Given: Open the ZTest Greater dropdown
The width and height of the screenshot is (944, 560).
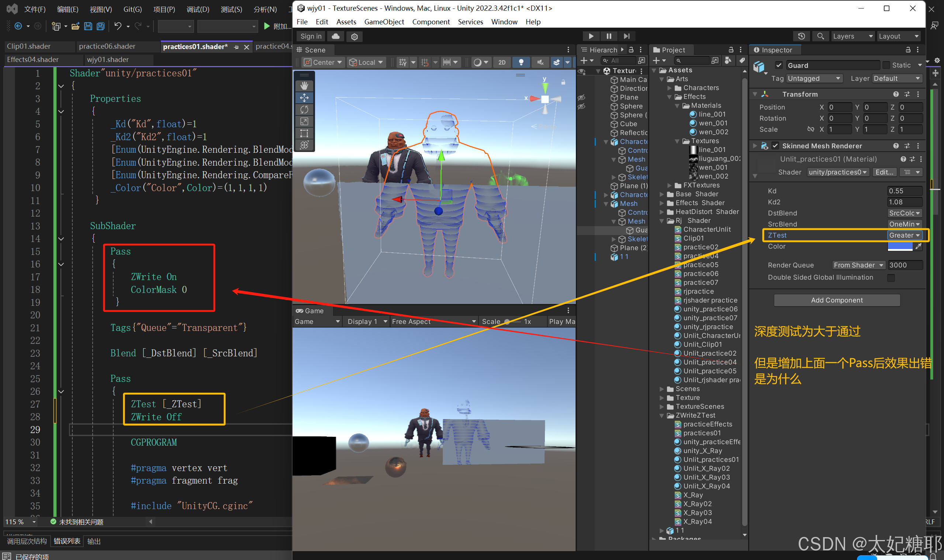Looking at the screenshot, I should (x=904, y=235).
